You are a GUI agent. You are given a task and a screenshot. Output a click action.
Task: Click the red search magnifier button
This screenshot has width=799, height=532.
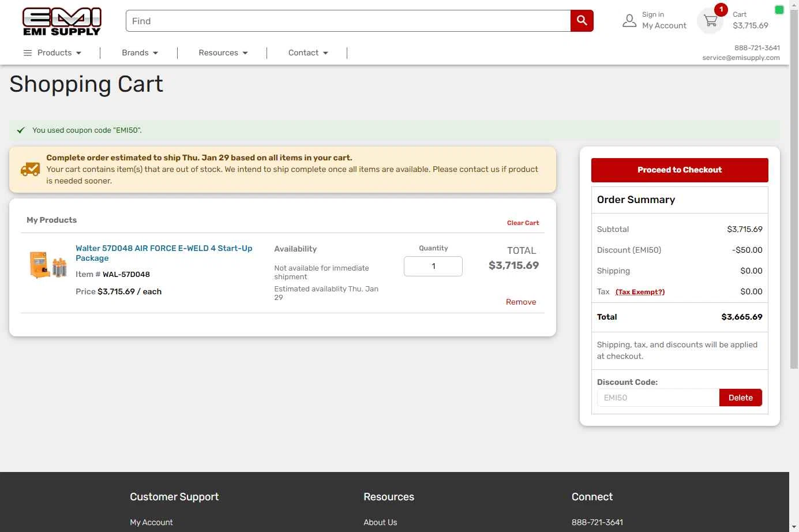pos(582,21)
